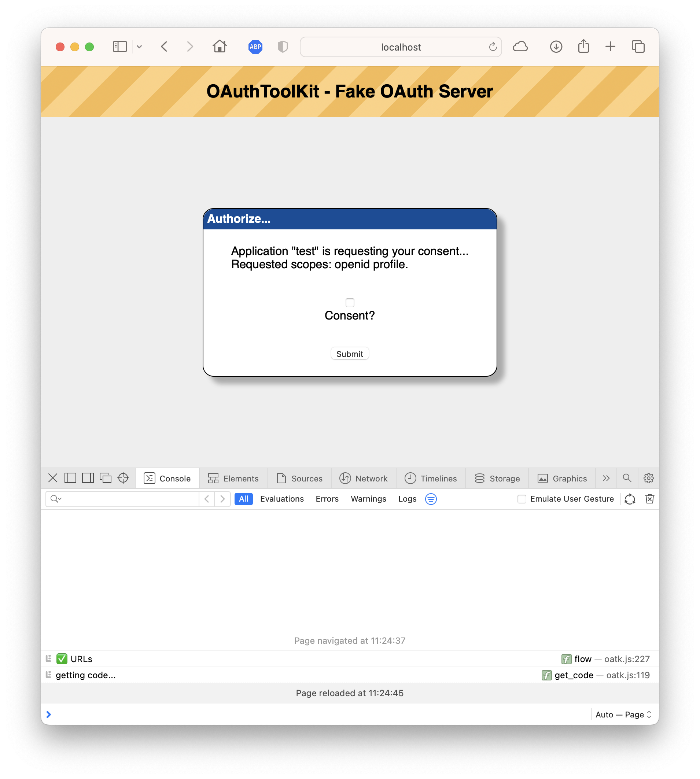700x779 pixels.
Task: Open the Auto — Page context dropdown
Action: [623, 715]
